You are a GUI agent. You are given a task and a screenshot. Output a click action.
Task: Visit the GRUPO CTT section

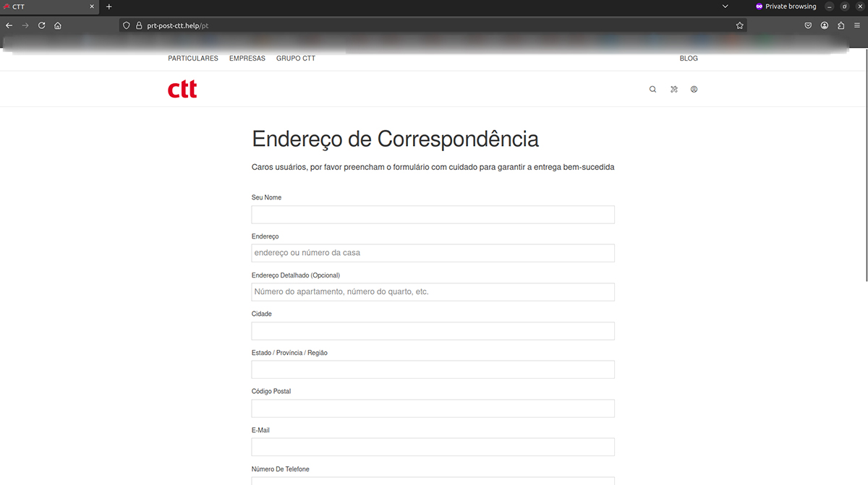(x=295, y=59)
